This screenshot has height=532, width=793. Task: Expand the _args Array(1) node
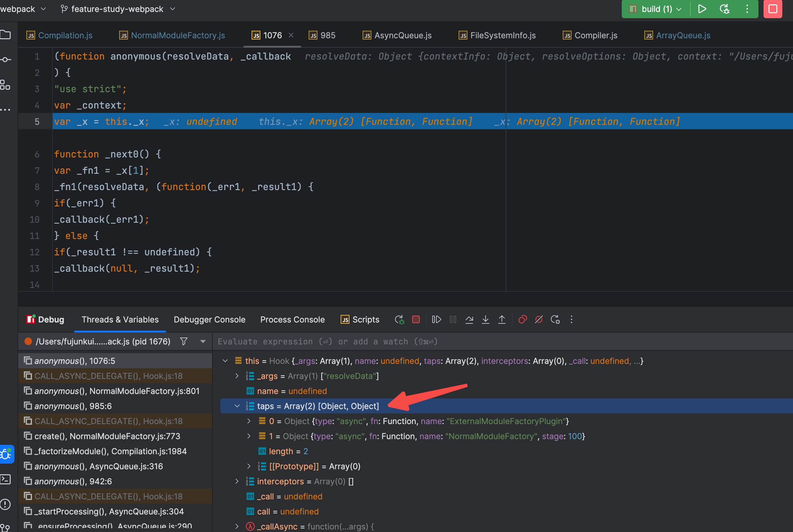[x=237, y=376]
